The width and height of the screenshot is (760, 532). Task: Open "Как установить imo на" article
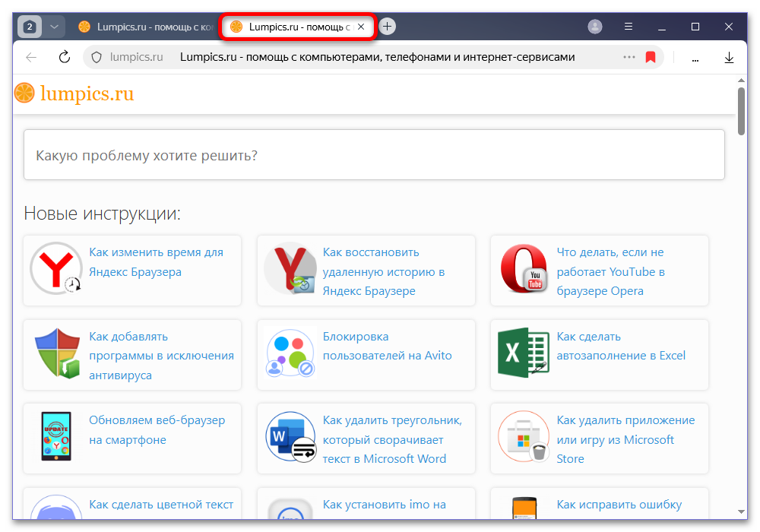coord(385,505)
